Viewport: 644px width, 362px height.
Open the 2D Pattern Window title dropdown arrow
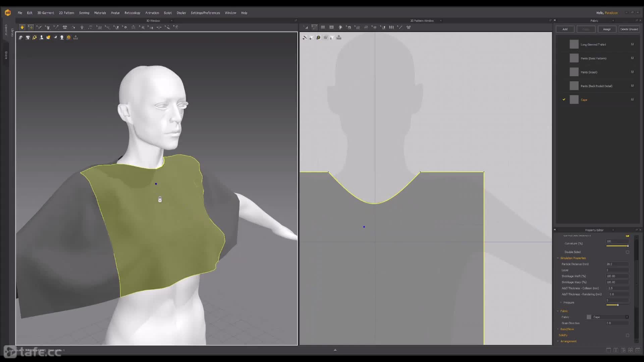(441, 21)
